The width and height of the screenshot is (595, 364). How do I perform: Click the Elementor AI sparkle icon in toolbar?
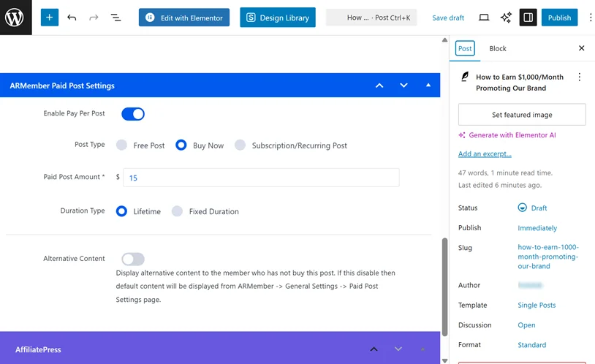(506, 18)
